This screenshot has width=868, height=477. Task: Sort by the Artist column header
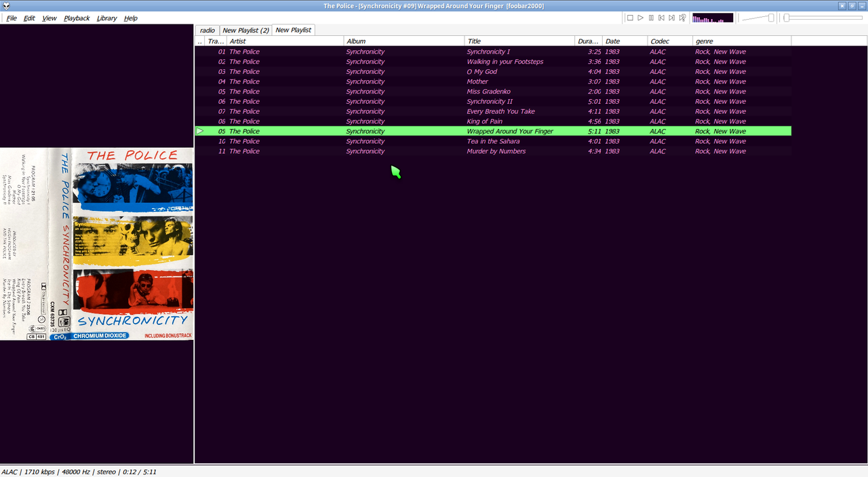[285, 41]
